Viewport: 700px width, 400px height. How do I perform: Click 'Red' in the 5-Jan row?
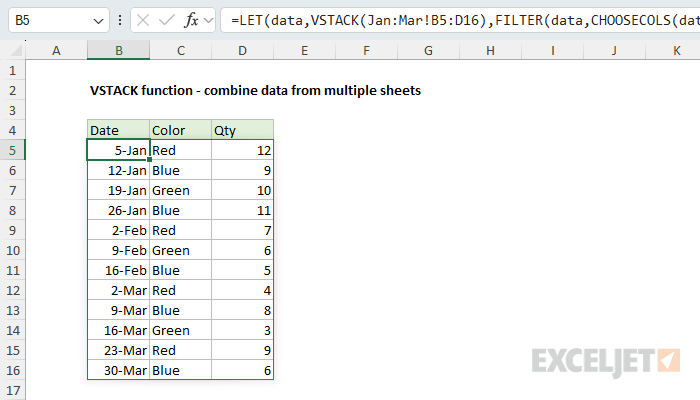coord(180,150)
